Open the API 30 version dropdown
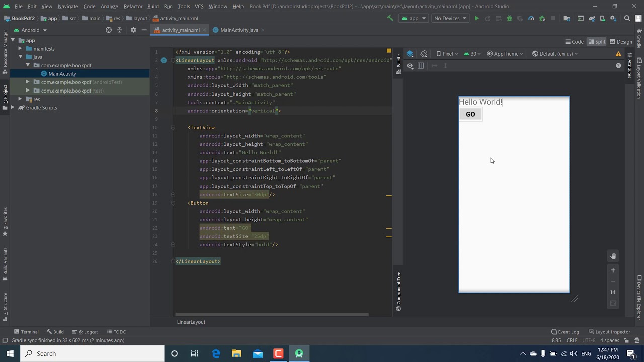The height and width of the screenshot is (362, 644). [472, 54]
